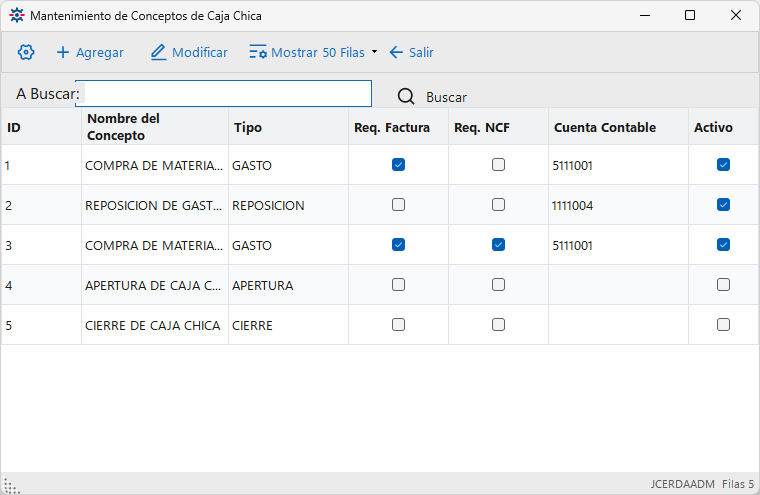Viewport: 760px width, 495px height.
Task: Sort by Req. Factura column header
Action: click(398, 127)
